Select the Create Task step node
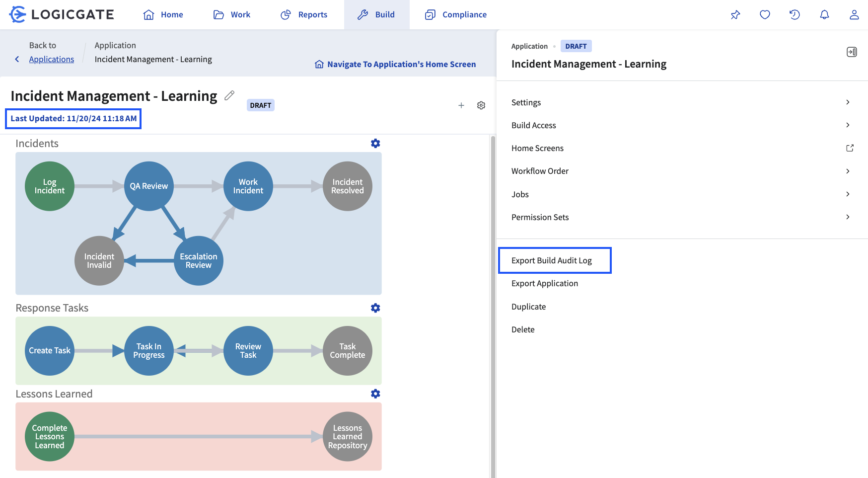This screenshot has width=868, height=478. click(50, 351)
